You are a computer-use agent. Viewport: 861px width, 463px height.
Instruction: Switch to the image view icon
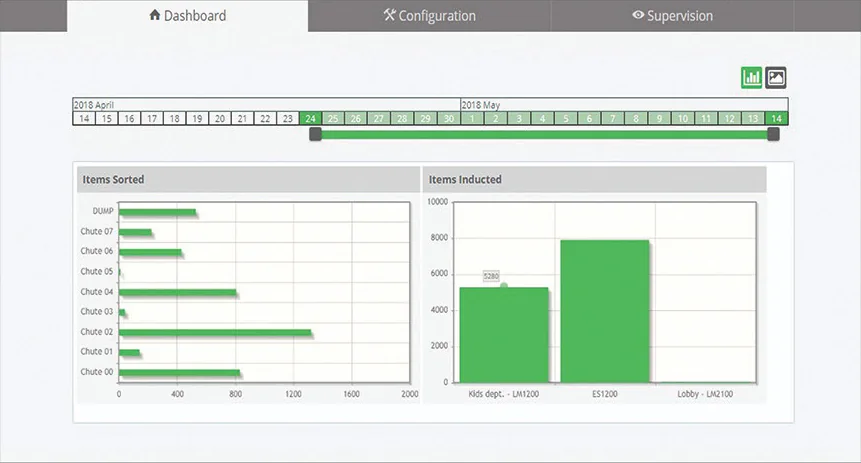coord(776,77)
